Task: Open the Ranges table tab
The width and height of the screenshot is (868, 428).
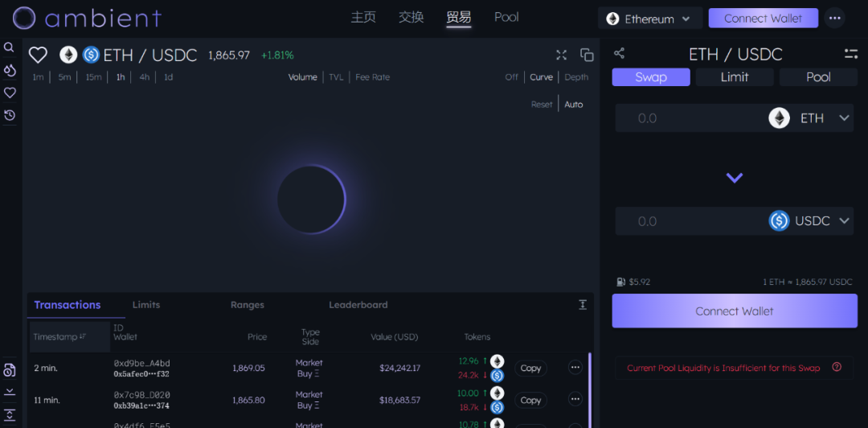Action: pyautogui.click(x=248, y=304)
